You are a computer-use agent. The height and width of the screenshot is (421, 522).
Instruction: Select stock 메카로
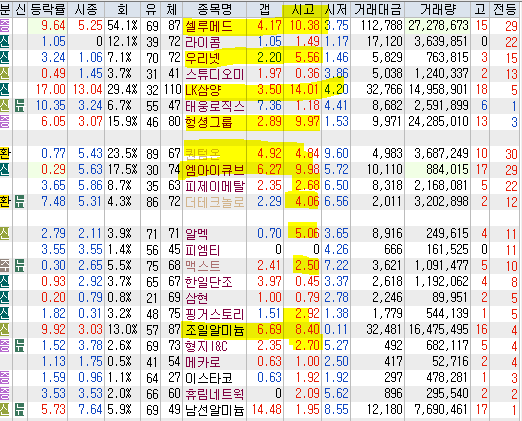[203, 362]
